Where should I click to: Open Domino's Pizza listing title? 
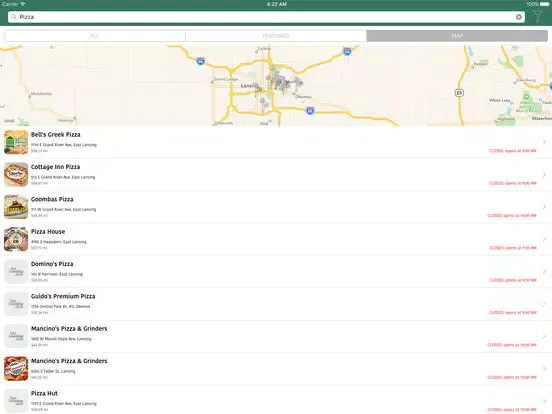(x=52, y=264)
